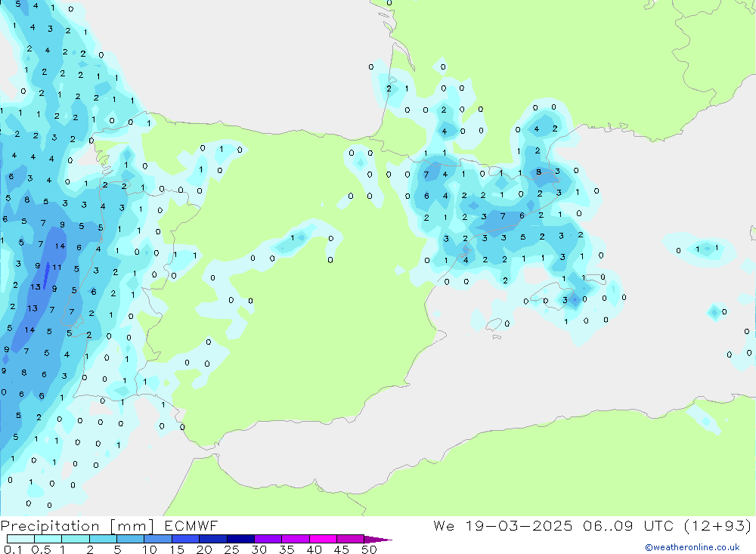
Task: Click the '20' legend scale value
Action: pyautogui.click(x=204, y=549)
